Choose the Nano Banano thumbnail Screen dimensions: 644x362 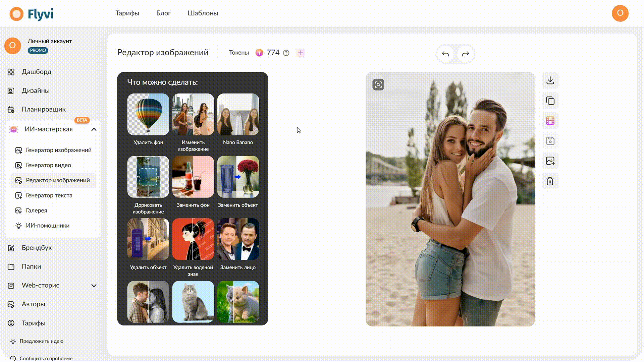(x=238, y=114)
